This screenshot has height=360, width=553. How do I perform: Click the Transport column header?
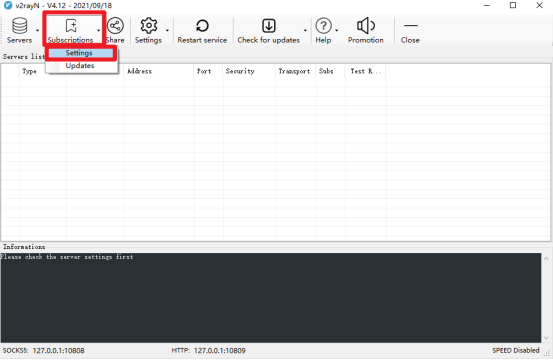click(295, 71)
